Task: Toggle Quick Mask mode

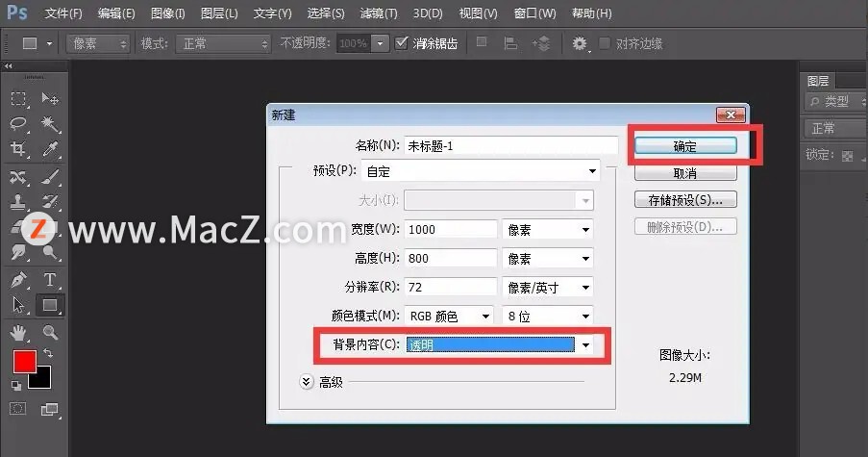Action: click(17, 409)
